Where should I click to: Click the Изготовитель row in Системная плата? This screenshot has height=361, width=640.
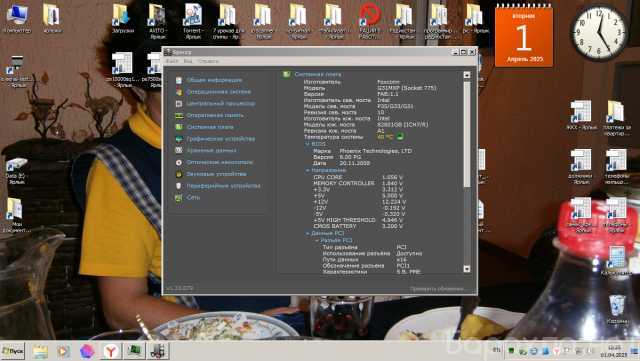(352, 82)
